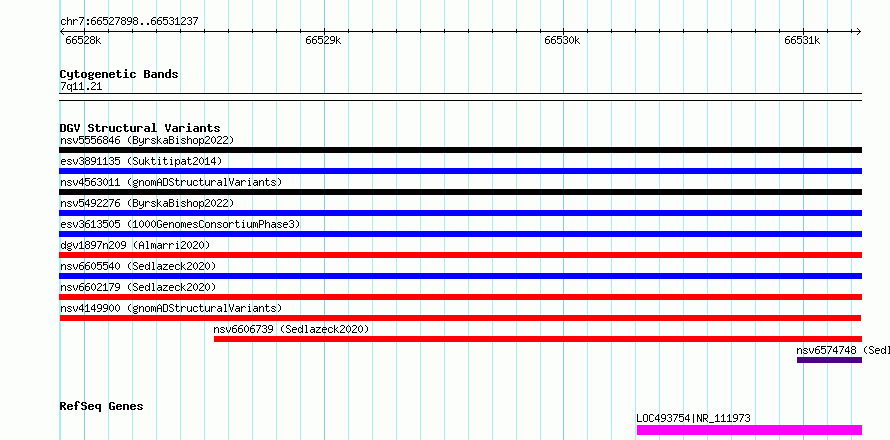Open LOC493754|NR_111973 gene label

click(x=693, y=418)
